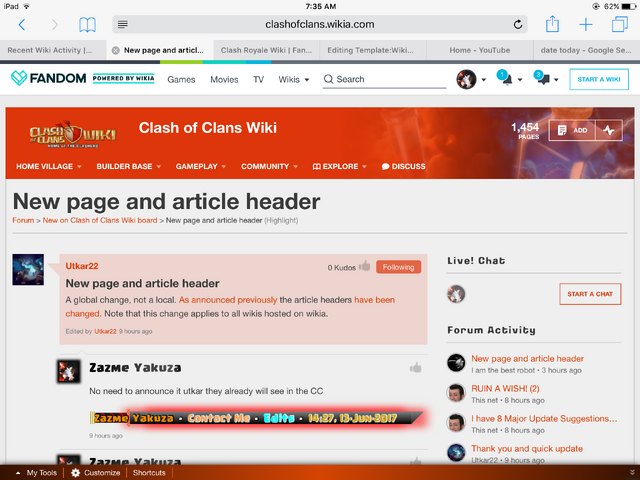Open the RUIN A WISH! (2) thread

(x=505, y=389)
